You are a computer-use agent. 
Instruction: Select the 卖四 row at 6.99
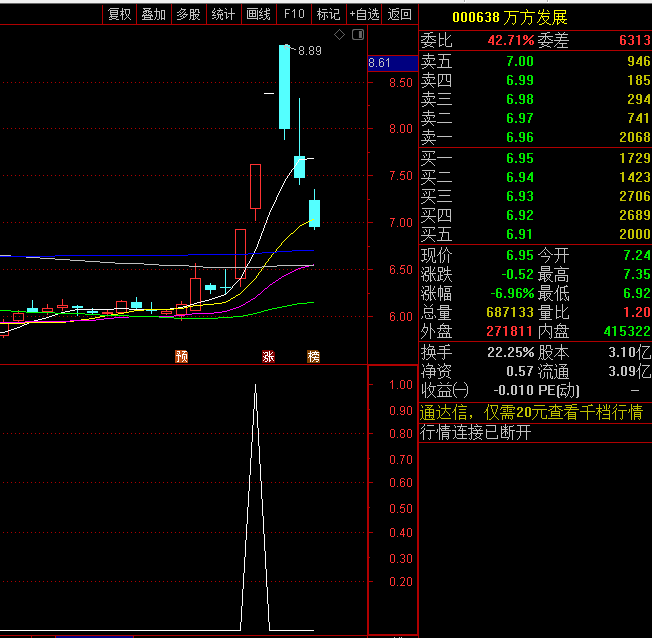point(535,80)
